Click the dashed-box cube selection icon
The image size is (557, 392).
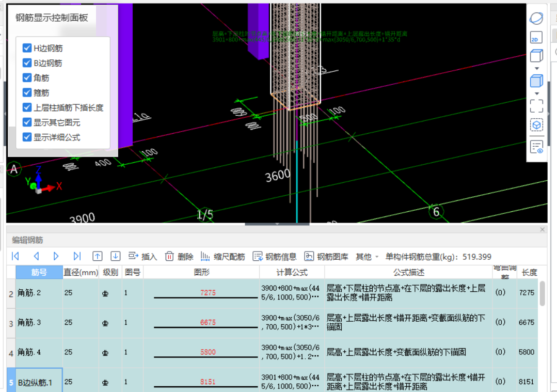[536, 125]
